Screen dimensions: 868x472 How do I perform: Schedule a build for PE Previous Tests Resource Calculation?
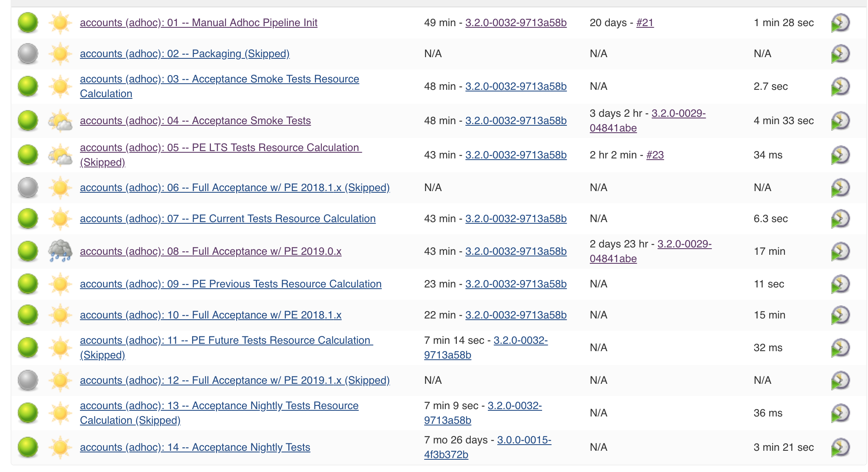point(841,283)
